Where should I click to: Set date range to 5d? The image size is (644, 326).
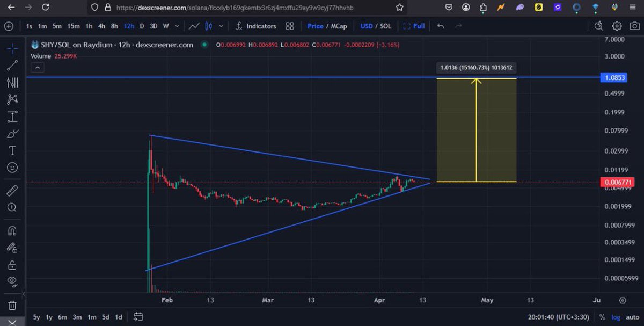106,317
